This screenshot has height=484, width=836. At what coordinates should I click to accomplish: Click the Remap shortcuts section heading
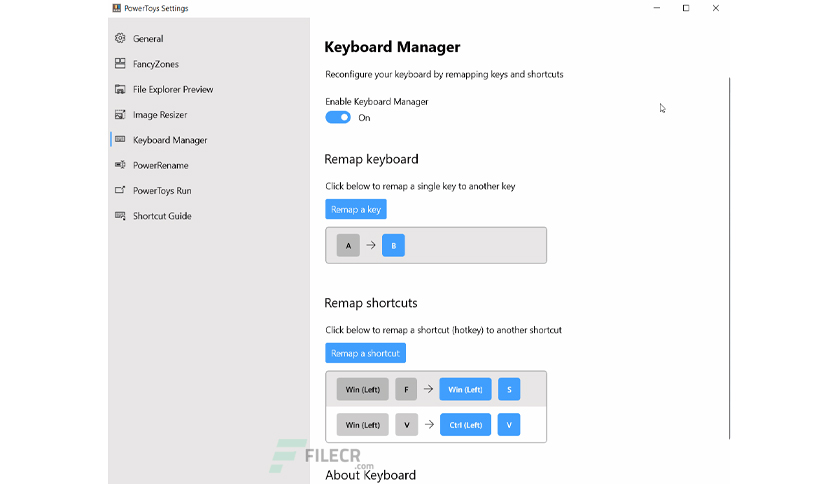(371, 303)
